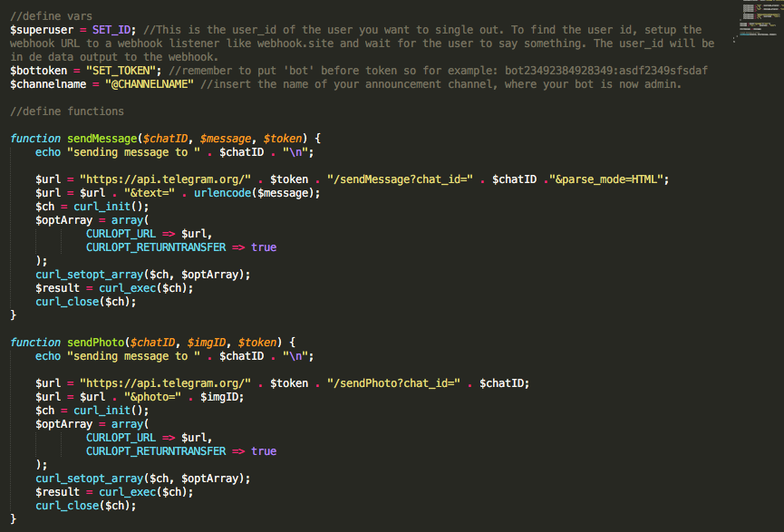Click the "&photo=" string
This screenshot has width=784, height=532.
pyautogui.click(x=152, y=397)
